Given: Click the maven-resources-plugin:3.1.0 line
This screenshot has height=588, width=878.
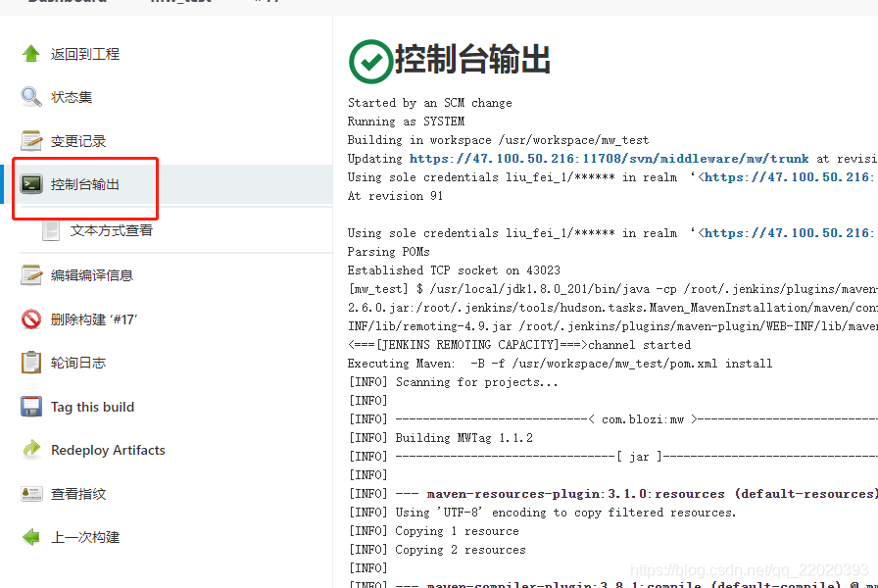Looking at the screenshot, I should (x=613, y=493).
